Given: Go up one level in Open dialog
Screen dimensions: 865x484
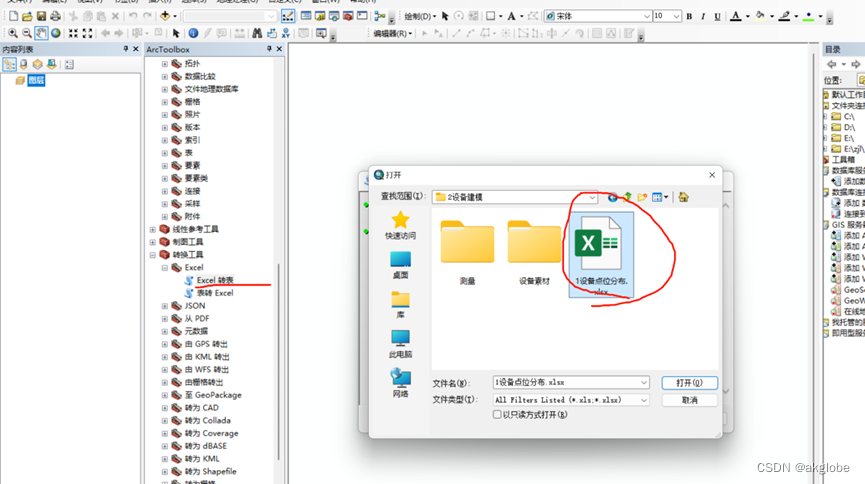Looking at the screenshot, I should click(x=628, y=197).
